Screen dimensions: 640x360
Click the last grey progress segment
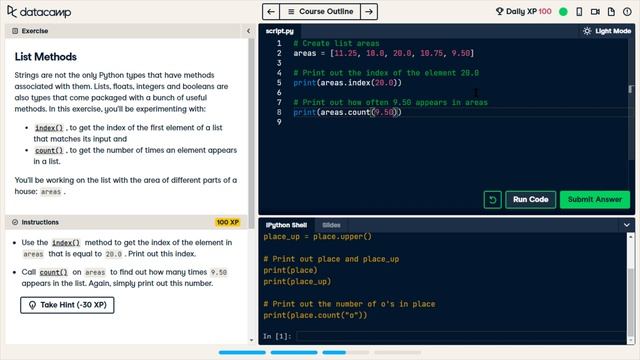[398, 352]
